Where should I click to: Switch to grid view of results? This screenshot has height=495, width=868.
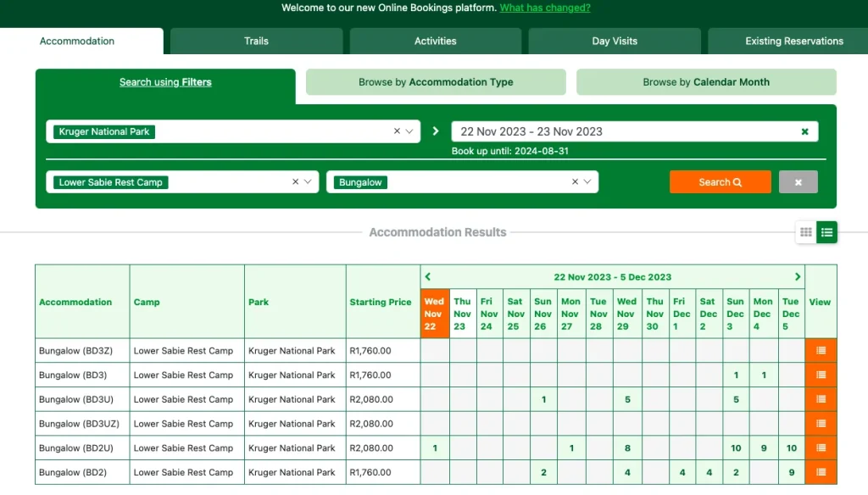point(805,232)
